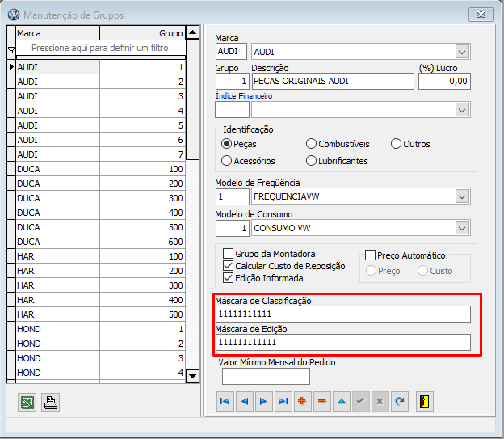Enable Preço Automático checkbox
The width and height of the screenshot is (504, 439).
(370, 255)
